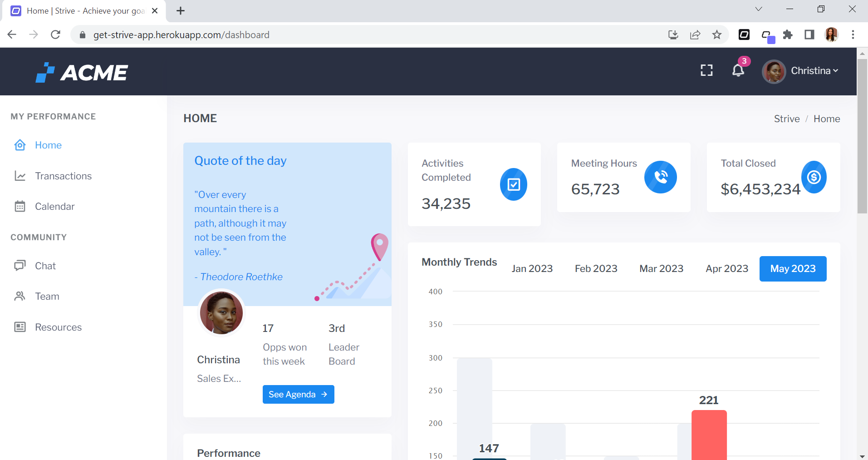Click the Meeting Hours phone icon
The width and height of the screenshot is (868, 460).
(660, 177)
